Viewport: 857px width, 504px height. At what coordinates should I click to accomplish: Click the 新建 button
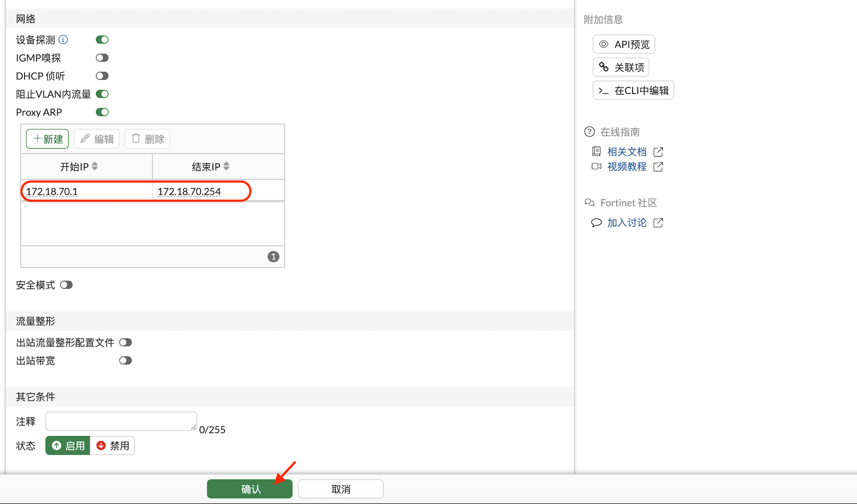pos(47,139)
